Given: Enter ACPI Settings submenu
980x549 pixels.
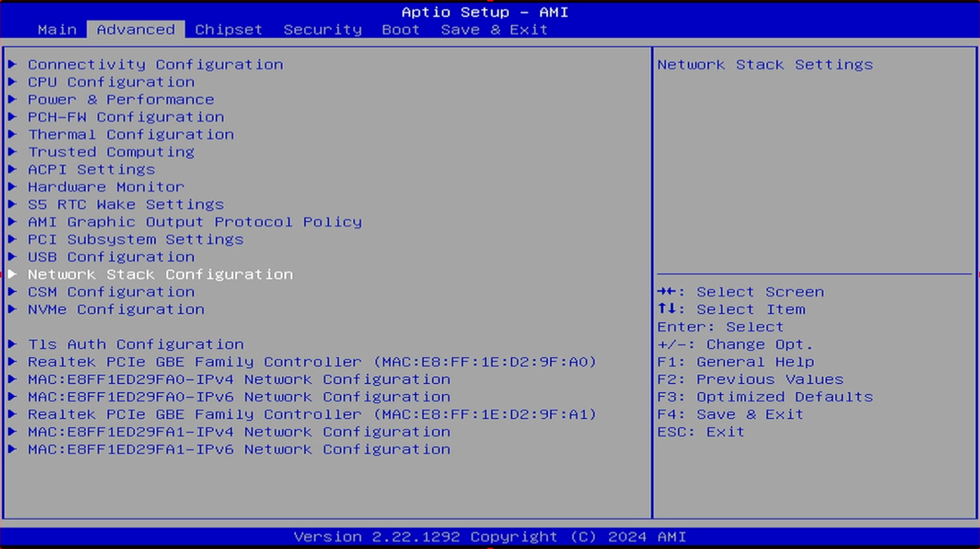Looking at the screenshot, I should click(91, 170).
